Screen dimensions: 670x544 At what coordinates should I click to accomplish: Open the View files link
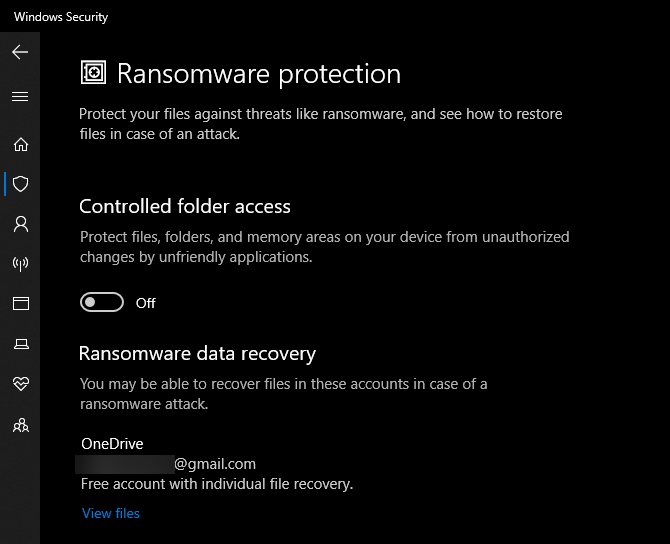[x=111, y=513]
